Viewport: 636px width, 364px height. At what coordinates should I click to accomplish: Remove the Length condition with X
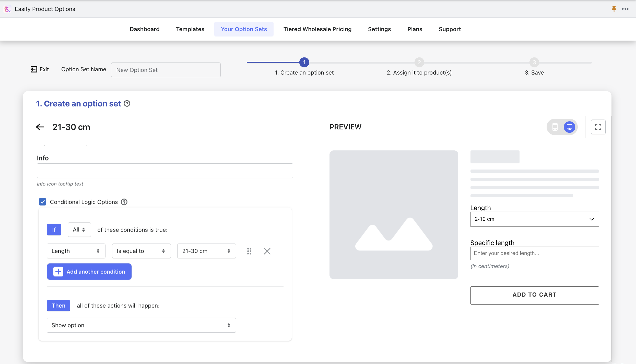(267, 251)
